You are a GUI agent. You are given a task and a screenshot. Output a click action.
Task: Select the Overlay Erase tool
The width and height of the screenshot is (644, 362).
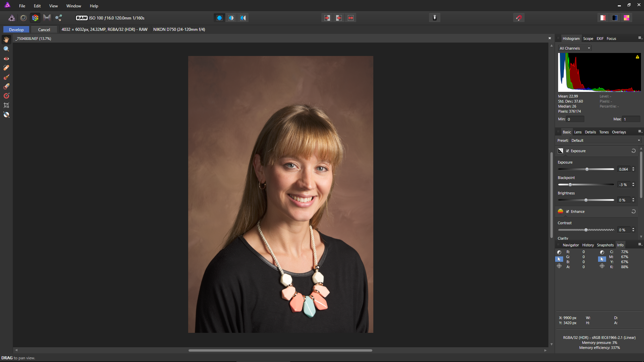click(x=6, y=86)
